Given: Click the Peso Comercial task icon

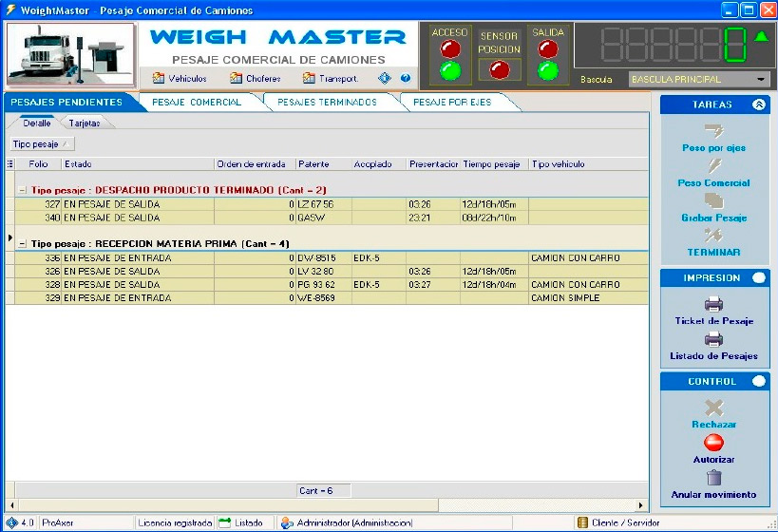Looking at the screenshot, I should 713,166.
